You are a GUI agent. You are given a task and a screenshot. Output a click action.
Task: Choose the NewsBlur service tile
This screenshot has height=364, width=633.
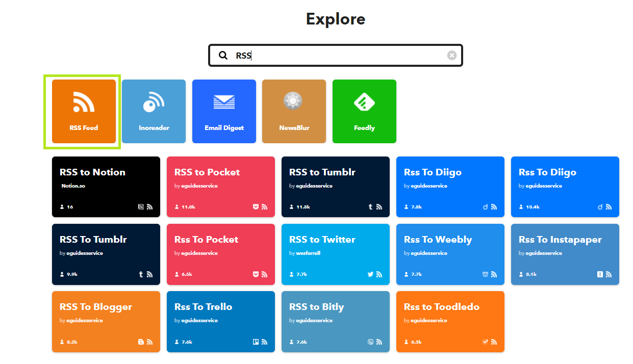click(x=294, y=111)
